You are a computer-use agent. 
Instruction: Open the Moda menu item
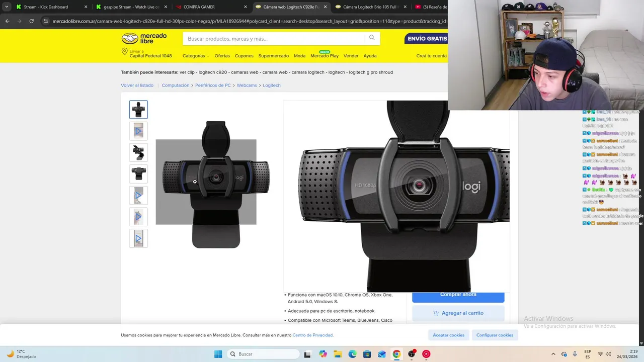pos(299,56)
